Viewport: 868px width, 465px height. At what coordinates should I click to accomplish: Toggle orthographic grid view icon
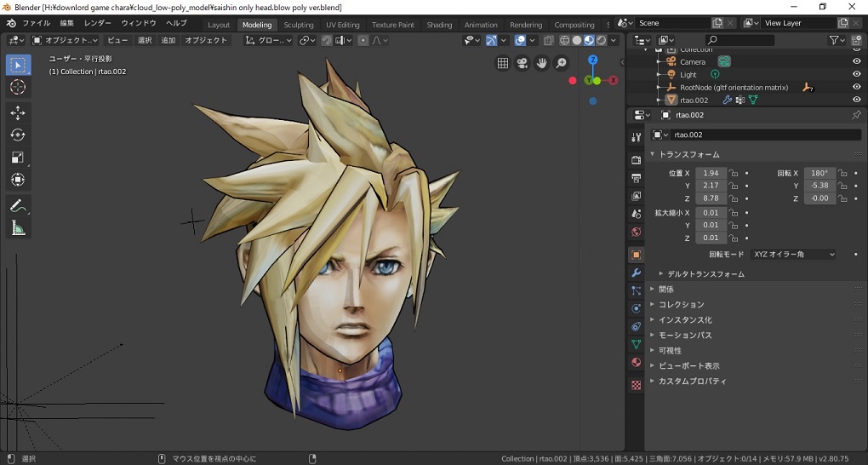tap(503, 63)
